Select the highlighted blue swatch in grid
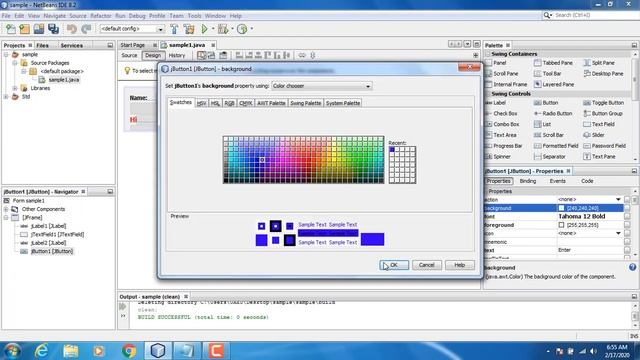 (262, 160)
